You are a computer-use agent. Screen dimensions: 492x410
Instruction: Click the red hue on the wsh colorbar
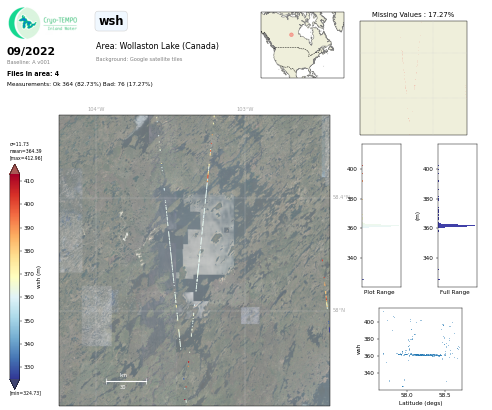(14, 187)
